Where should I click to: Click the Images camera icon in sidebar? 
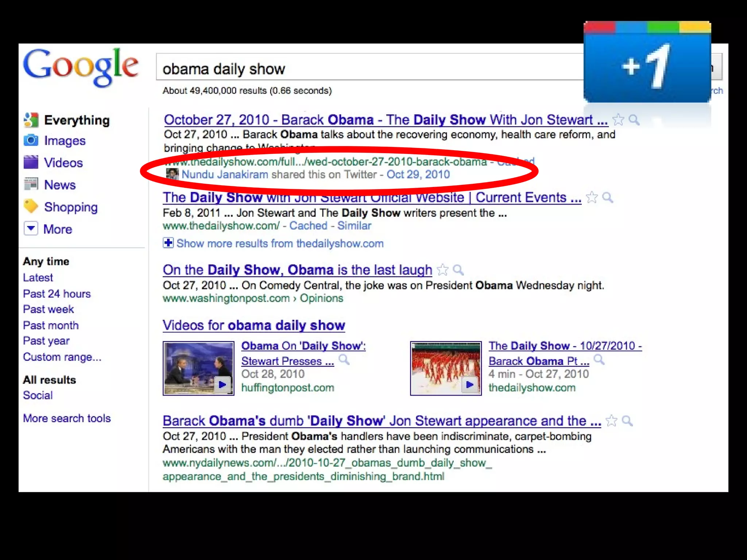pyautogui.click(x=31, y=140)
